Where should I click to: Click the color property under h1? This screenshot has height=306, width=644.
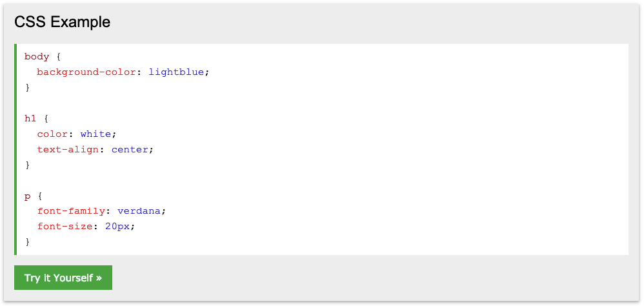[x=52, y=134]
